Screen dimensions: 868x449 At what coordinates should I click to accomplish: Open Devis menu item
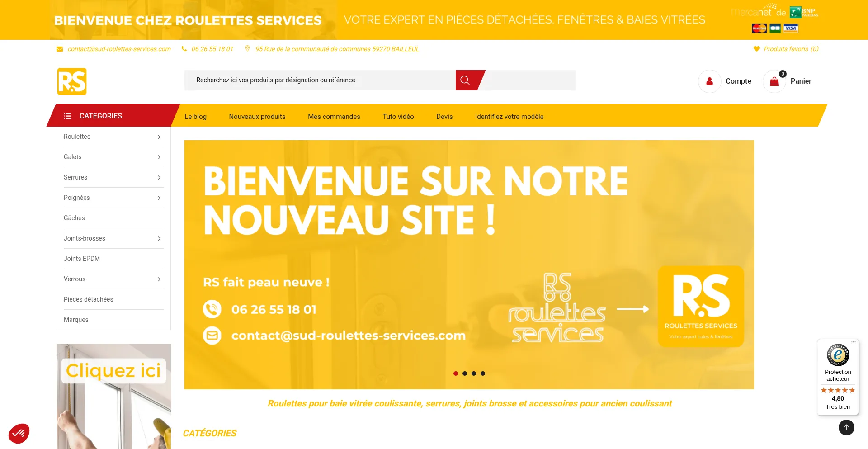444,117
